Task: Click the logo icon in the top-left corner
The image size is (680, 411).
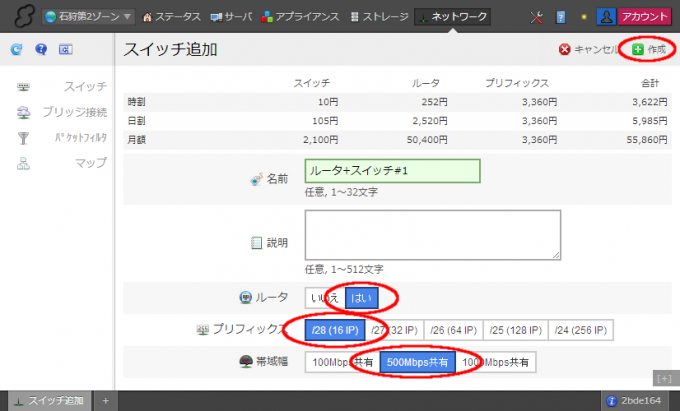Action: coord(18,17)
